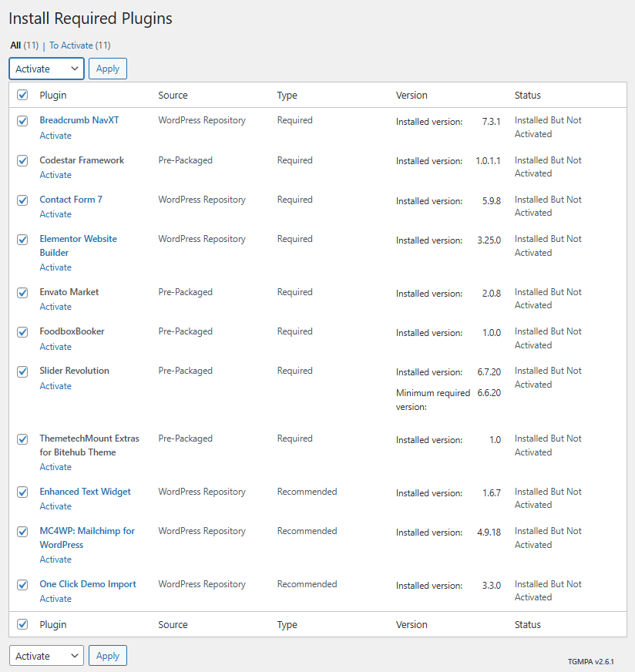This screenshot has width=635, height=672.
Task: Open the Breadcrumb NavXT plugin link
Action: coord(79,120)
